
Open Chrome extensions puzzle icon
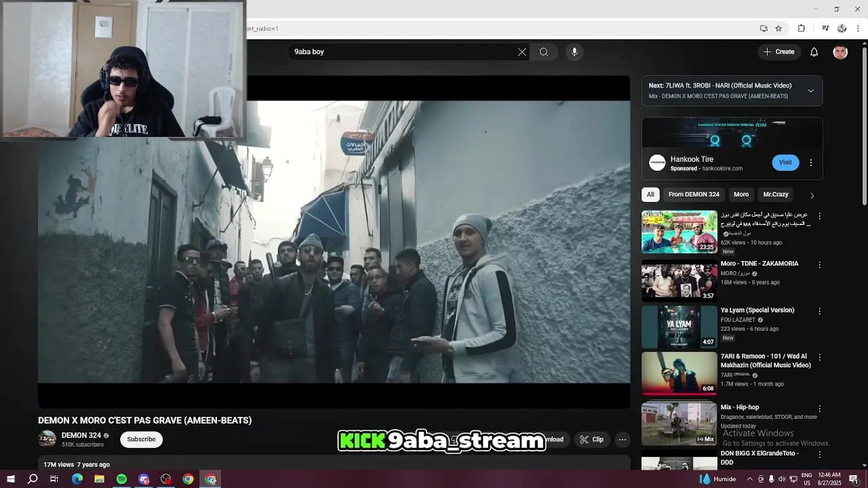coord(802,28)
